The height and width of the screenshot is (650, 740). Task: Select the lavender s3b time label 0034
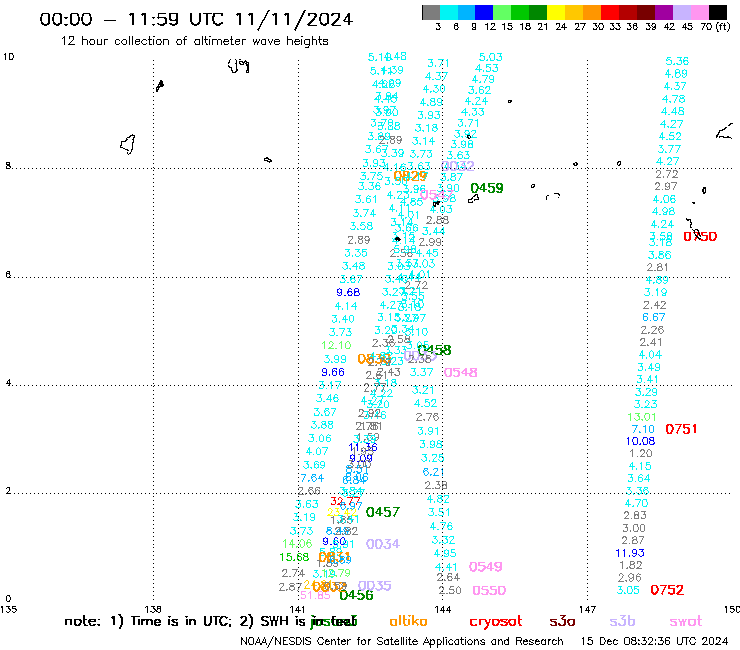click(x=383, y=544)
